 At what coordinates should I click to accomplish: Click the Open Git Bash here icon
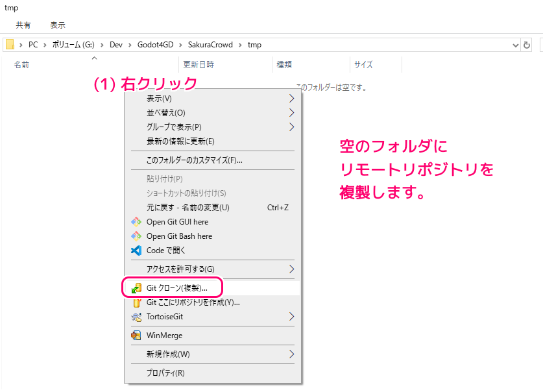[136, 236]
